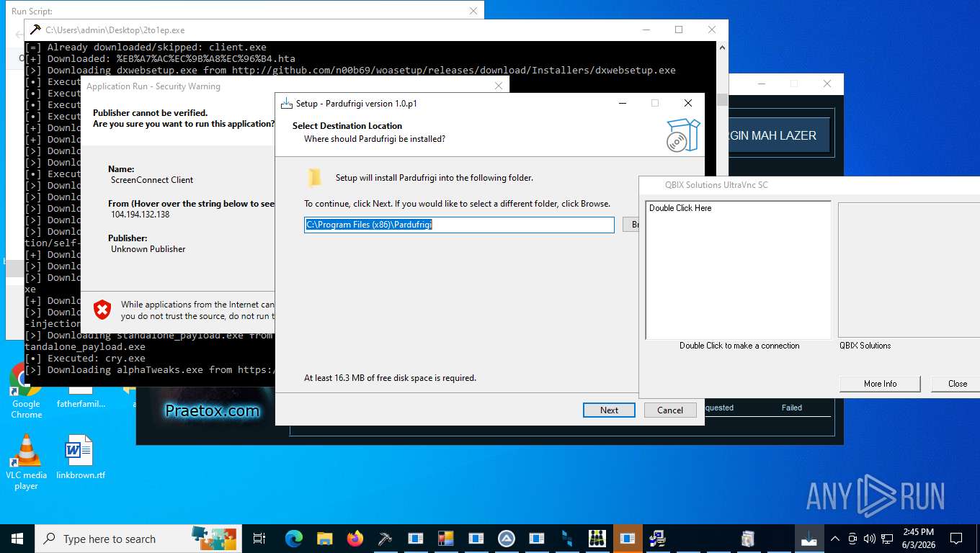
Task: Open the VLC media player desktop shortcut
Action: point(26,462)
